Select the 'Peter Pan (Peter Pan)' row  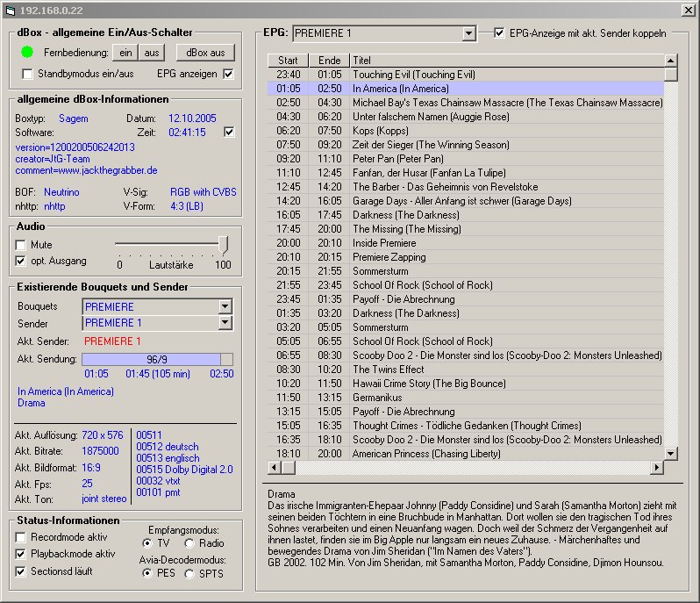tap(465, 159)
